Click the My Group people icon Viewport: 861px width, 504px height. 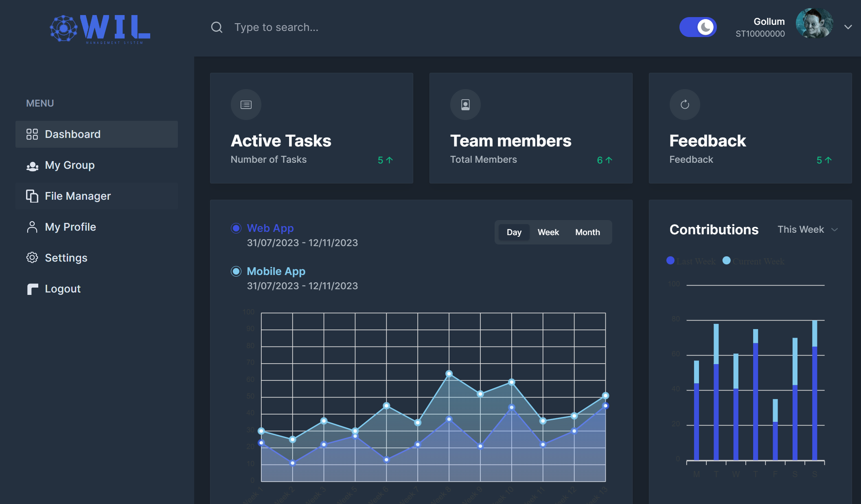click(32, 166)
